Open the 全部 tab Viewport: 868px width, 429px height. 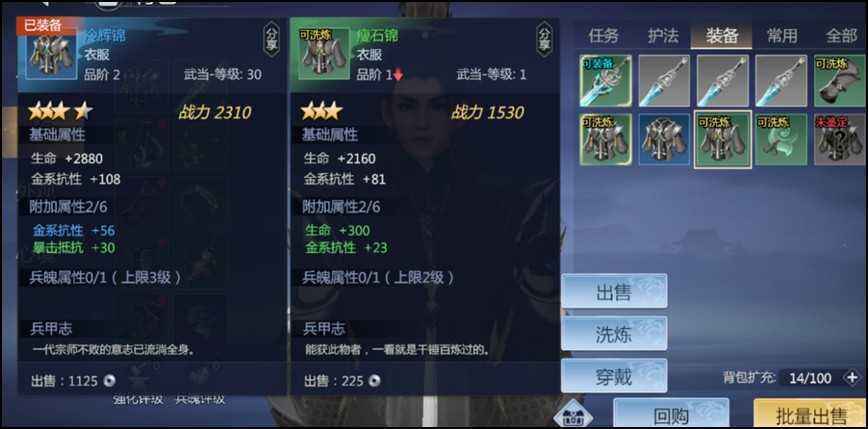point(841,36)
